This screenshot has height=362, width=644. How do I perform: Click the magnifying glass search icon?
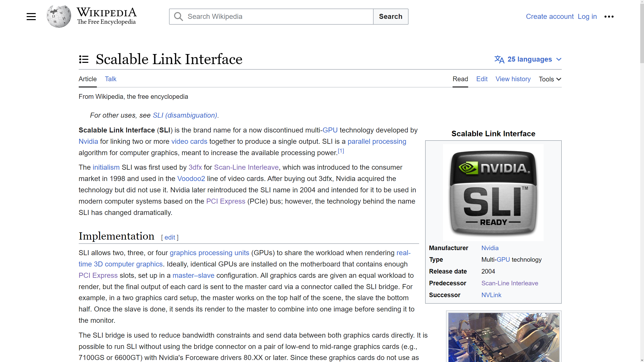coord(178,17)
